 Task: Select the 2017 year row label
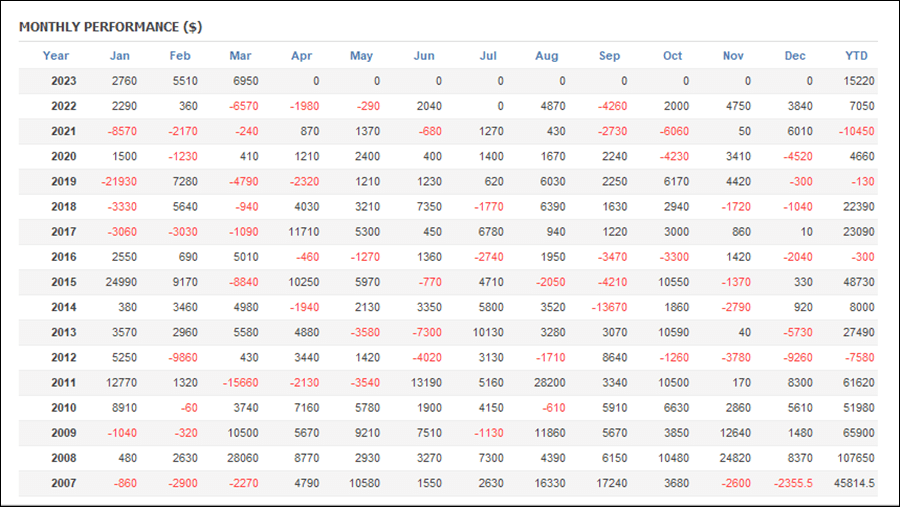tap(64, 232)
